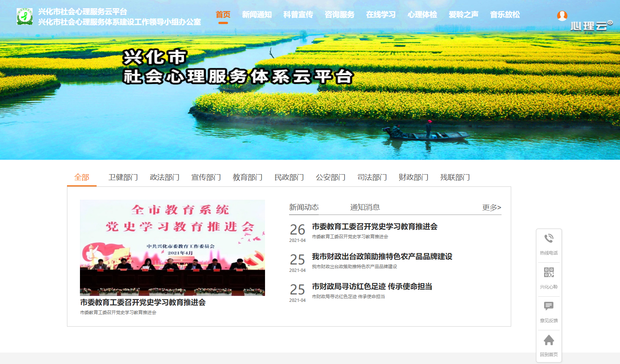Viewport: 620px width, 364px height.
Task: Click the education conference news thumbnail image
Action: 172,248
